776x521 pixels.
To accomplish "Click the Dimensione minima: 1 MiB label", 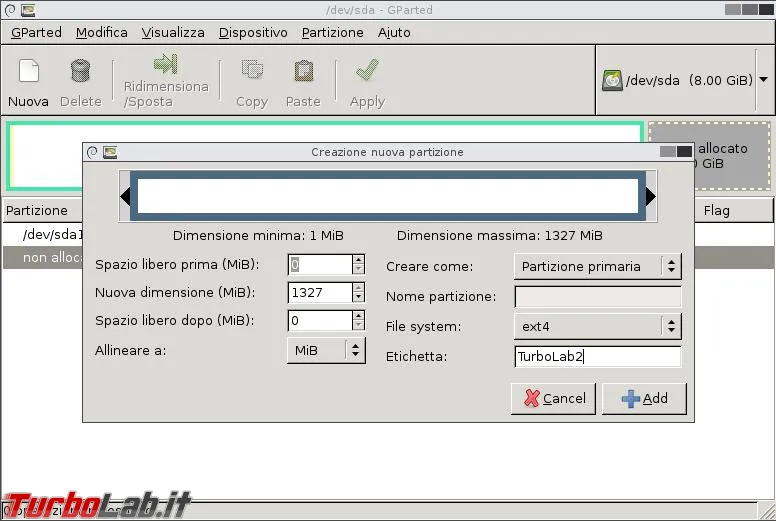I will point(258,236).
